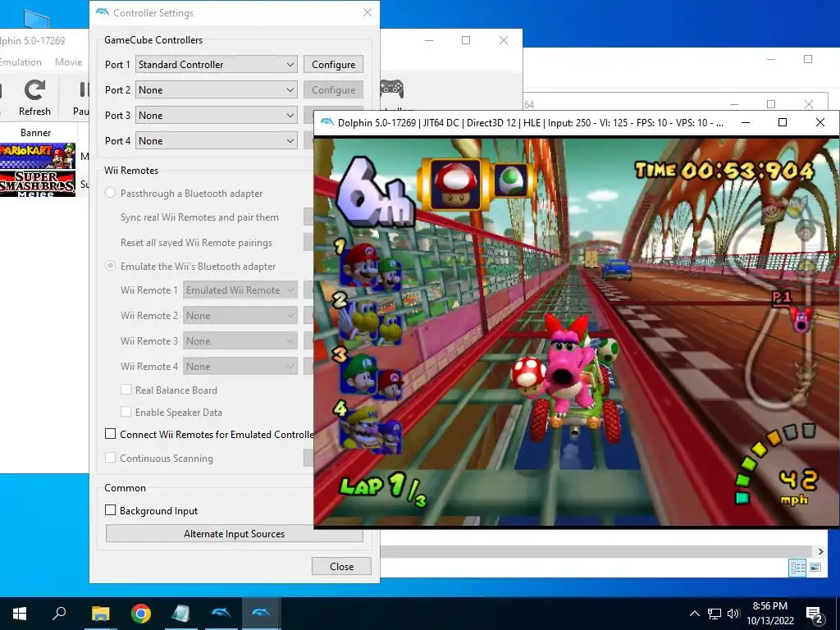The height and width of the screenshot is (630, 840).
Task: Open the Emulation menu in Dolphin
Action: tap(21, 62)
